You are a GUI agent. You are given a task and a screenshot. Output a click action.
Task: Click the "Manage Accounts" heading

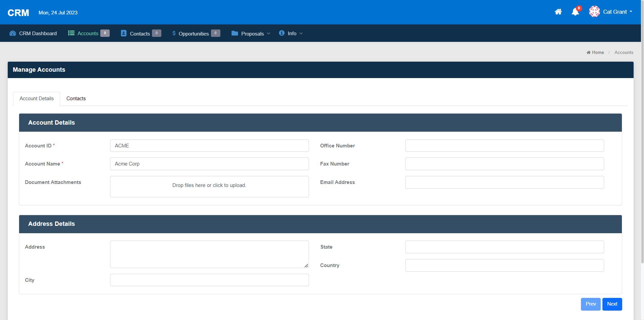pos(39,70)
